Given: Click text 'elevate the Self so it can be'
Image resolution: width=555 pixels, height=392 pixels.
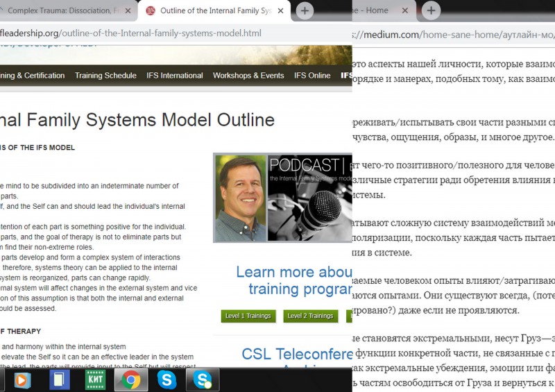Looking at the screenshot, I should [46, 357].
